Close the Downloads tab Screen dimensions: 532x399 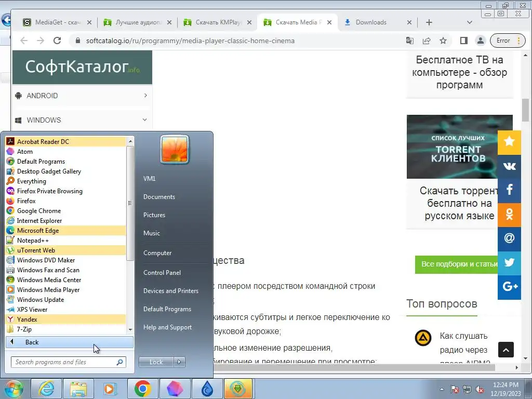(x=409, y=22)
